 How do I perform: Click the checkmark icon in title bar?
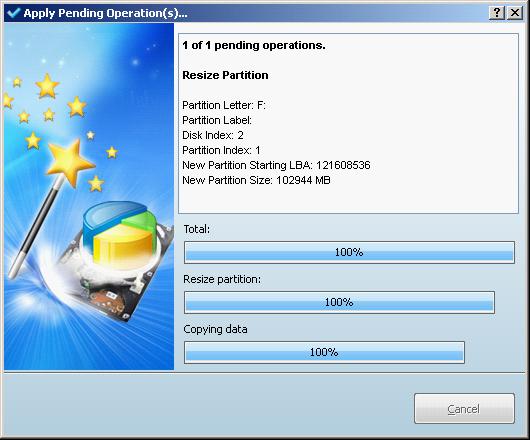pos(14,13)
